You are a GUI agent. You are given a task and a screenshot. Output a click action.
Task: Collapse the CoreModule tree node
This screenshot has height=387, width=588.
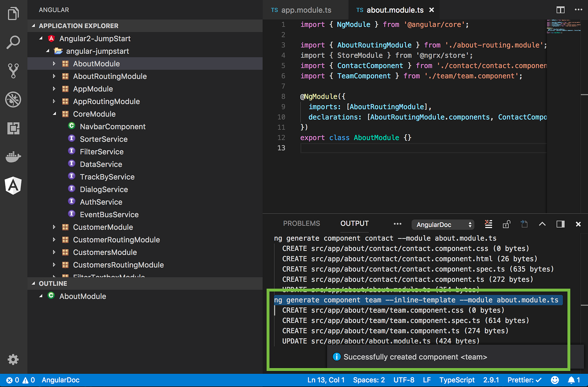coord(54,114)
